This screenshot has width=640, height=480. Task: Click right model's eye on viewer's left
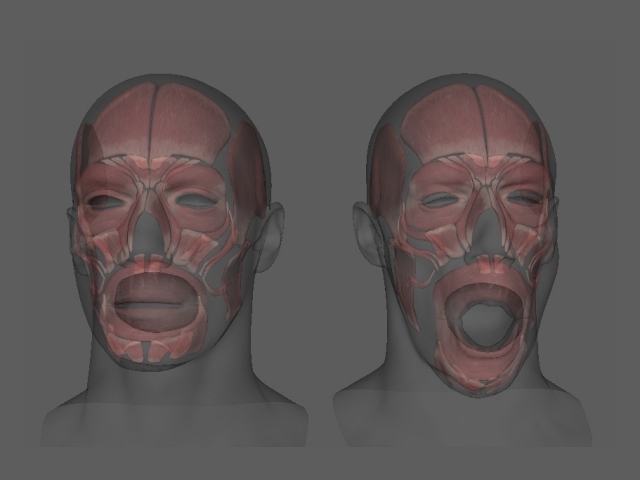point(439,201)
